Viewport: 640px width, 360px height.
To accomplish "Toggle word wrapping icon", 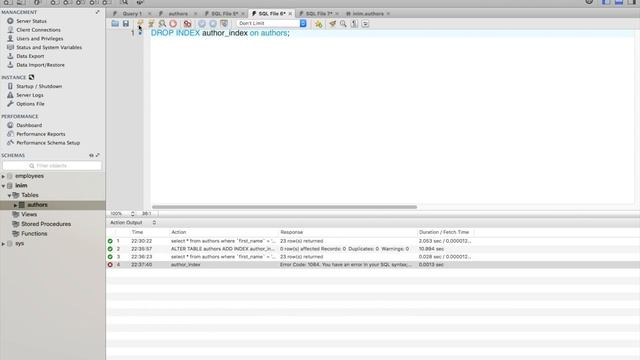I will [x=365, y=24].
